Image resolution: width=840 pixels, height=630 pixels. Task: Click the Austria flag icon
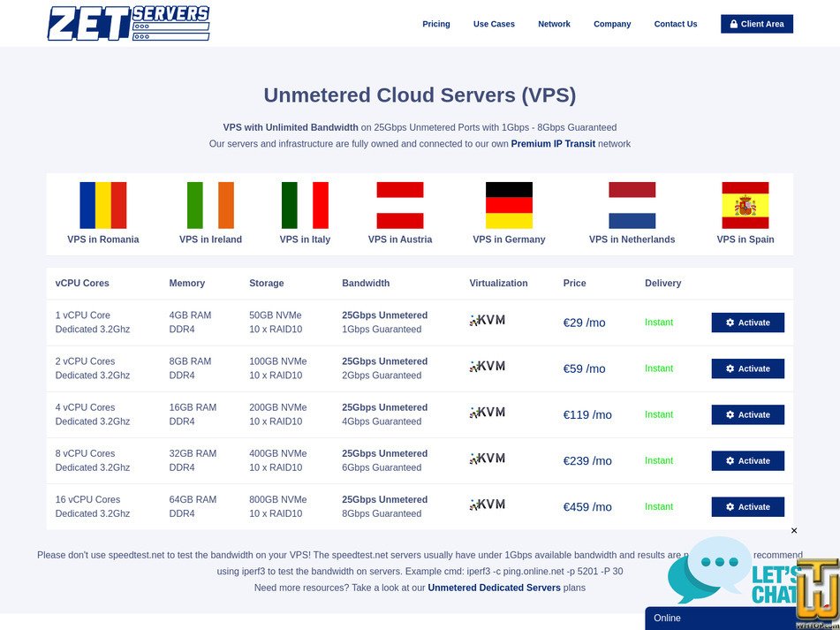400,205
